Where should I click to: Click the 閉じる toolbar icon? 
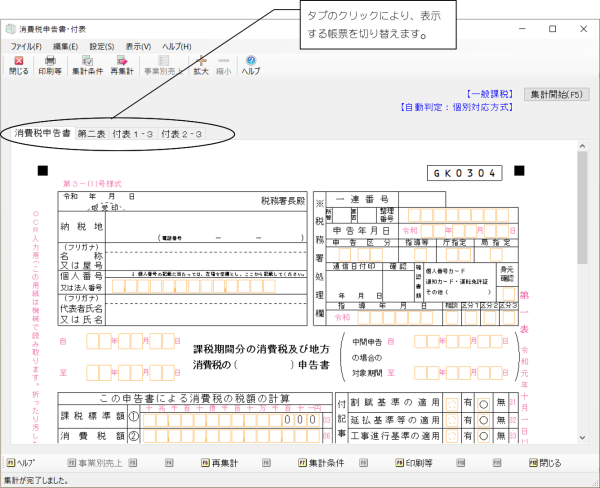point(19,65)
